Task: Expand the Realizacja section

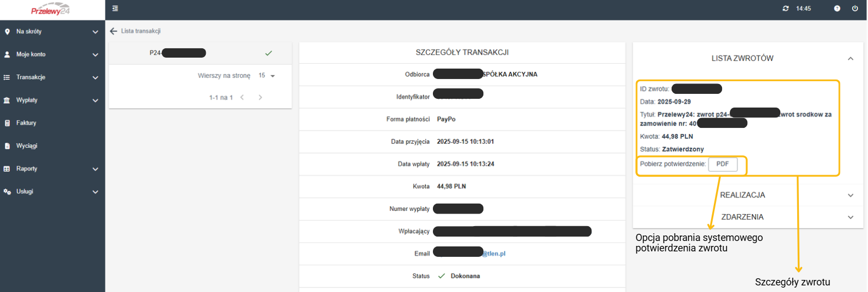Action: pyautogui.click(x=850, y=195)
